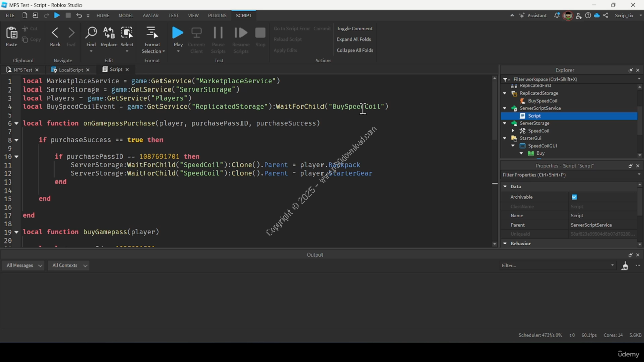Click Expand All Folds
Image resolution: width=644 pixels, height=362 pixels.
[x=354, y=39]
